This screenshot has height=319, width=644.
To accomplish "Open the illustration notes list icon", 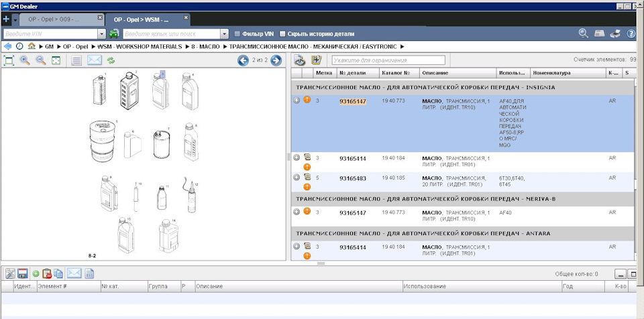I will pos(76,61).
